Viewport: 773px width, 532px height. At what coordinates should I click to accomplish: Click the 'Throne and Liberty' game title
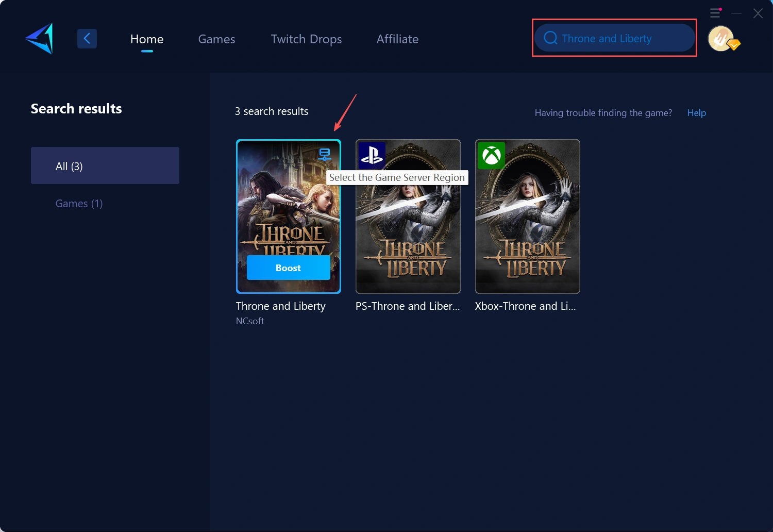click(x=281, y=306)
